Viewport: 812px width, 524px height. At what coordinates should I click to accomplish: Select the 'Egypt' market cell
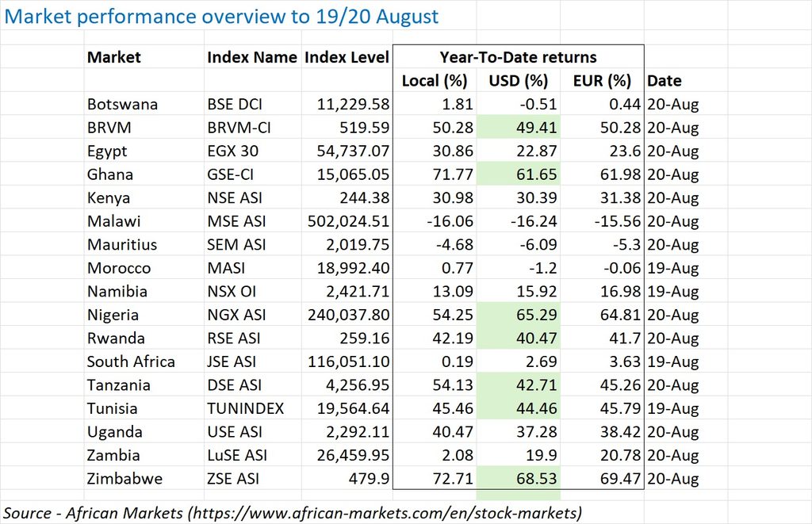point(144,151)
